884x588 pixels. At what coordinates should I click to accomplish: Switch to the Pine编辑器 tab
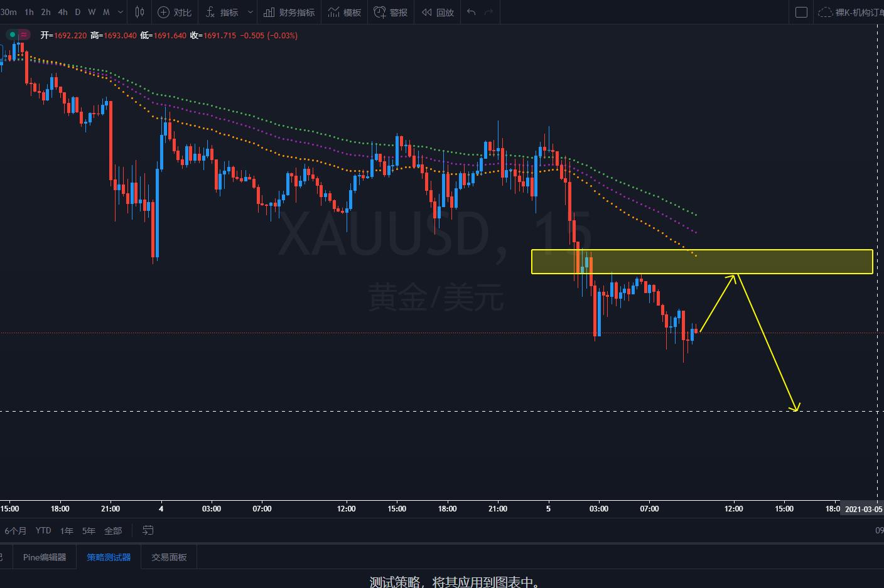click(45, 557)
